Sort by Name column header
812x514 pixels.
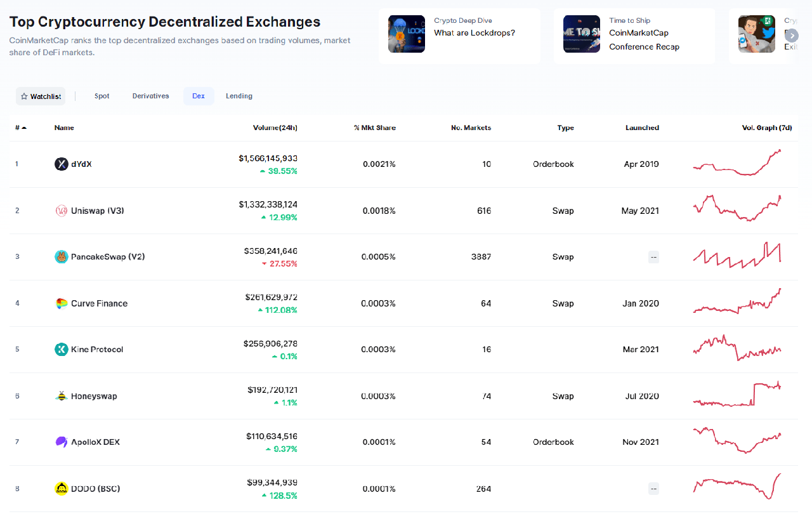click(x=64, y=128)
